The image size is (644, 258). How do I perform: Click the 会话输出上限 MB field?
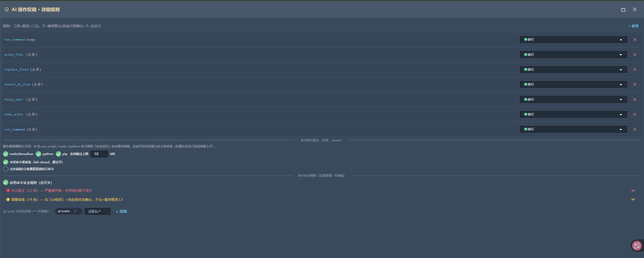click(x=99, y=154)
